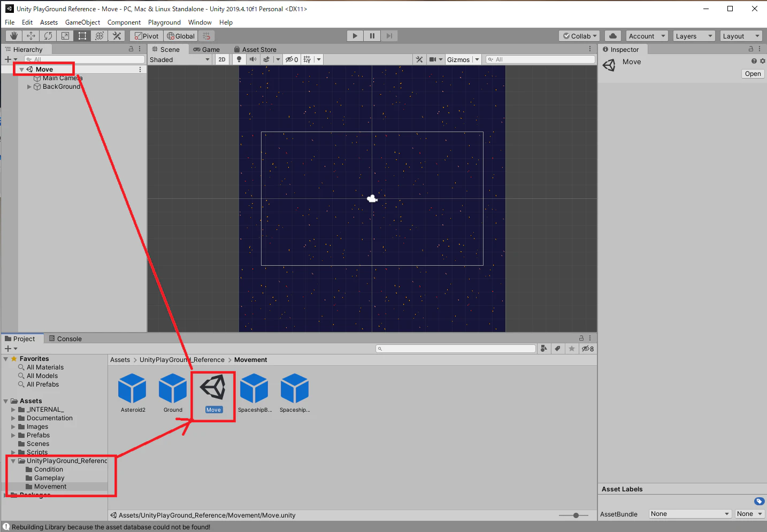
Task: Open the scene view component tools icon
Action: (x=419, y=59)
